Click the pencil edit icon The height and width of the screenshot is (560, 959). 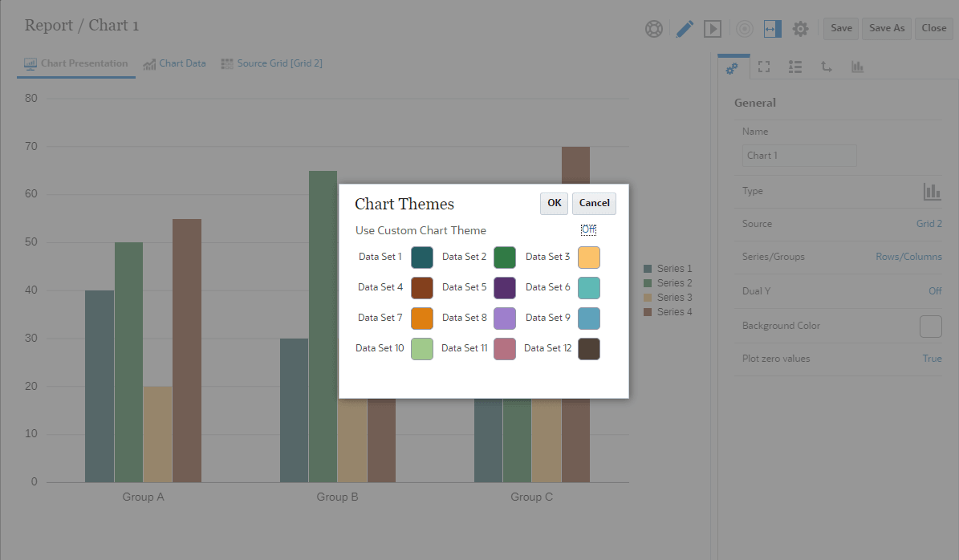[684, 29]
